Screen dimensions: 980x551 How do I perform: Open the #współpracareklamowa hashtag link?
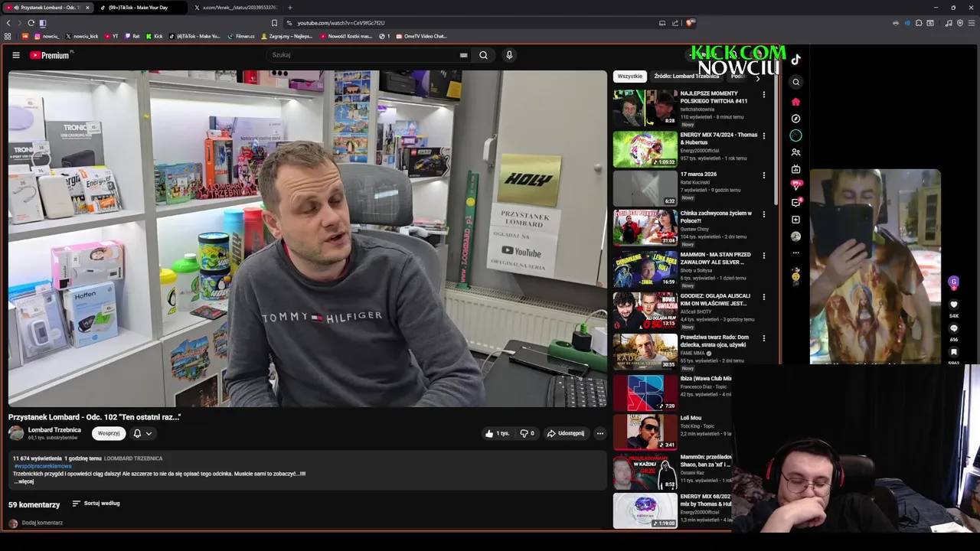tap(42, 466)
